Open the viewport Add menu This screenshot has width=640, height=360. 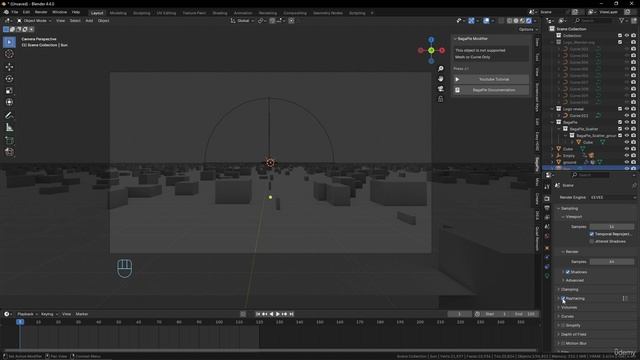89,20
